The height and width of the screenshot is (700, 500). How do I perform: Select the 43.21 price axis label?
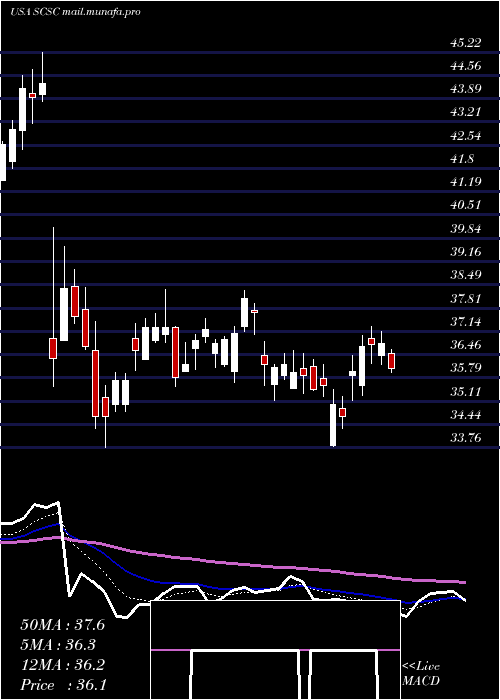(x=466, y=112)
